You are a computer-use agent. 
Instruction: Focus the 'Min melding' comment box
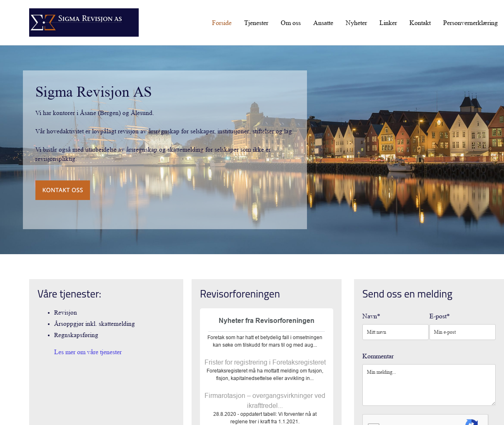click(429, 385)
